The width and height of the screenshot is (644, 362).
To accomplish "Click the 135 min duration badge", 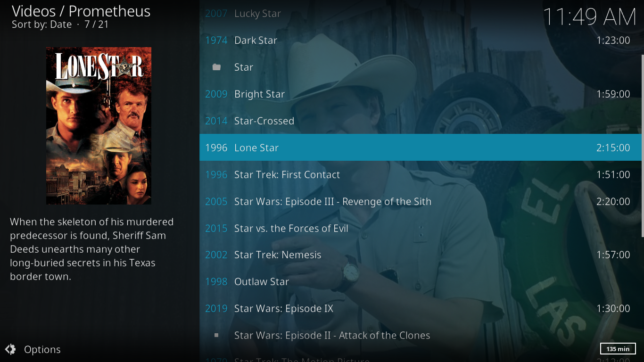I will 618,349.
